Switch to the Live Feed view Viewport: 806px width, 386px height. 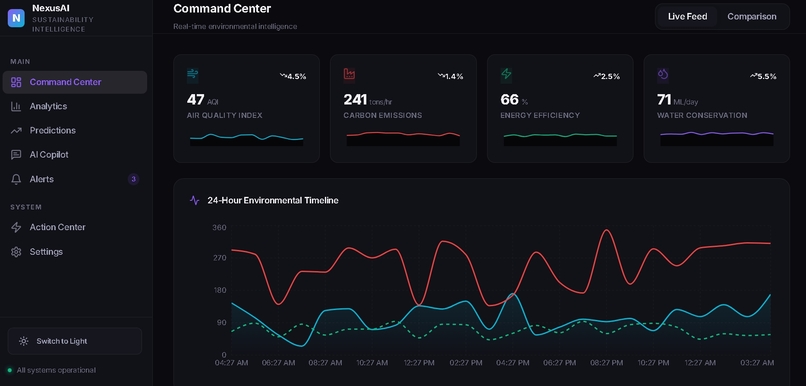click(687, 16)
